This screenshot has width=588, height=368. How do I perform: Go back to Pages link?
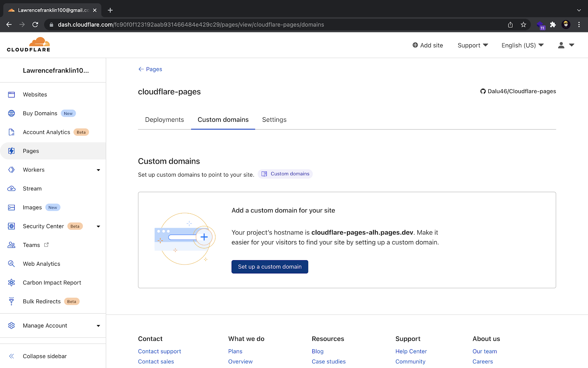(x=150, y=69)
